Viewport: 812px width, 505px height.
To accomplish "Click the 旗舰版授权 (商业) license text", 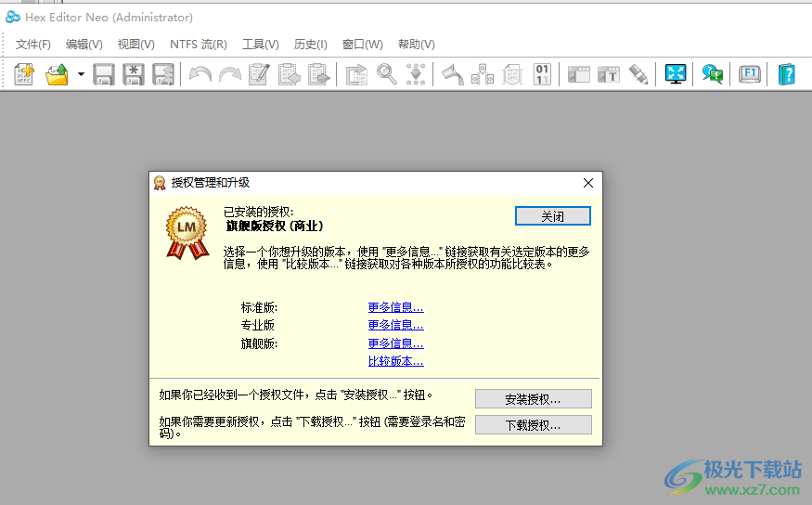I will click(275, 226).
